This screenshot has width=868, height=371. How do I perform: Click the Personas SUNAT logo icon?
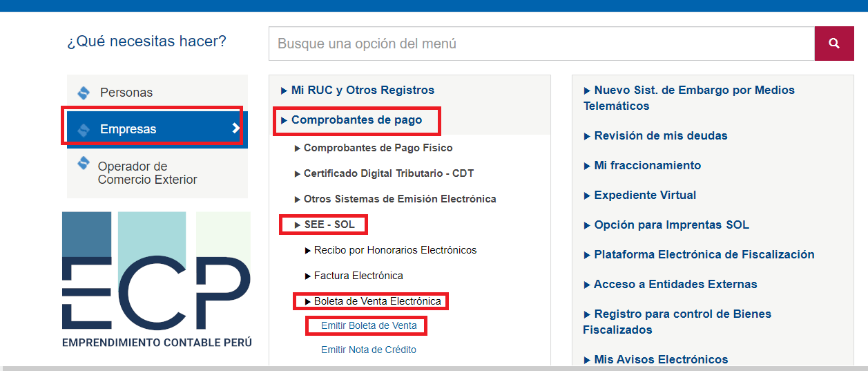(84, 93)
